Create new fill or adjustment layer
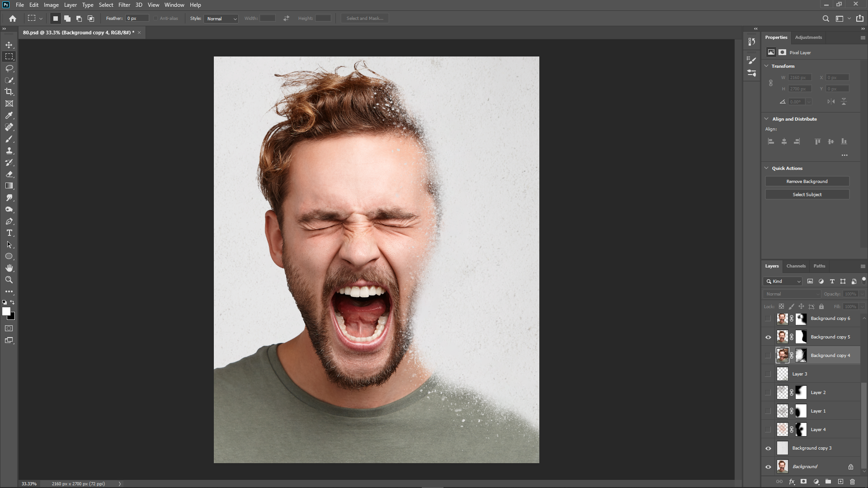Image resolution: width=868 pixels, height=488 pixels. 816,482
